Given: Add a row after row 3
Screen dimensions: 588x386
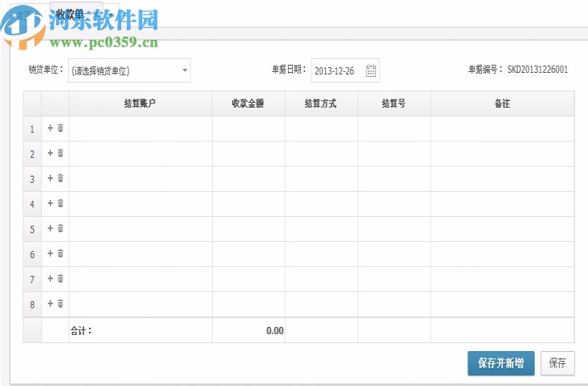Looking at the screenshot, I should coord(50,178).
